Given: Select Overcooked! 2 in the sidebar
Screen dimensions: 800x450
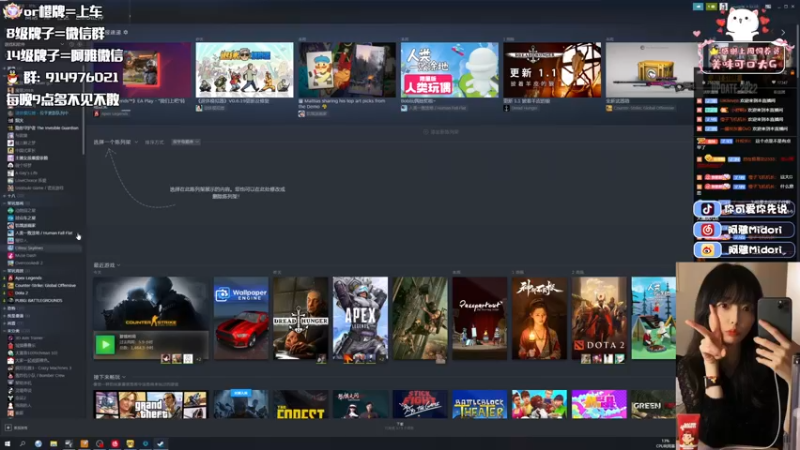Looking at the screenshot, I should click(x=29, y=263).
